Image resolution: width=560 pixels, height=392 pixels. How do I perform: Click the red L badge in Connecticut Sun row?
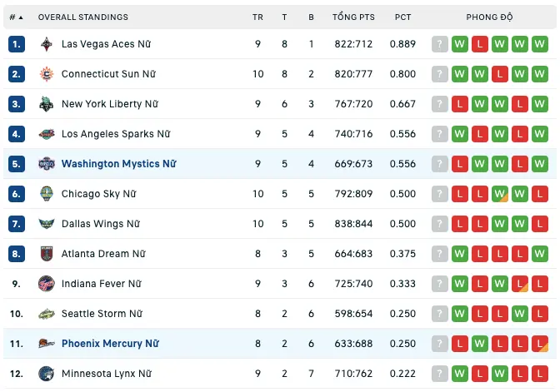[x=500, y=74]
